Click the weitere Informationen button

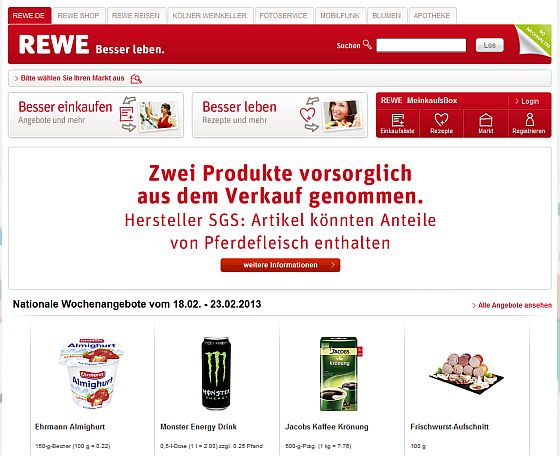280,265
